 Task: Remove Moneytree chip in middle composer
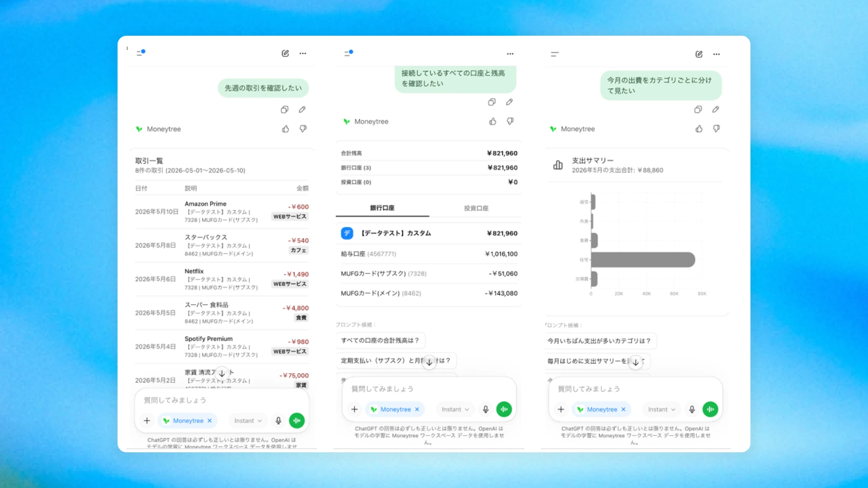417,409
